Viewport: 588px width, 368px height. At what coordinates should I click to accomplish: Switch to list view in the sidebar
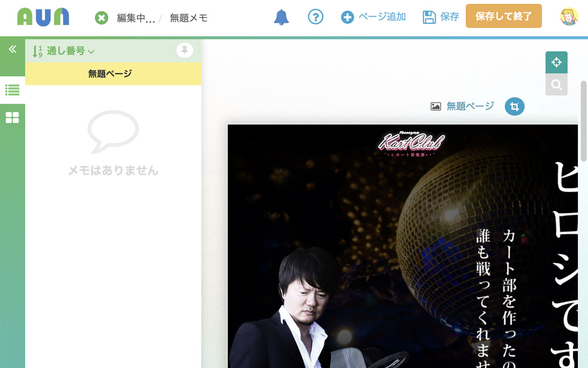tap(12, 90)
